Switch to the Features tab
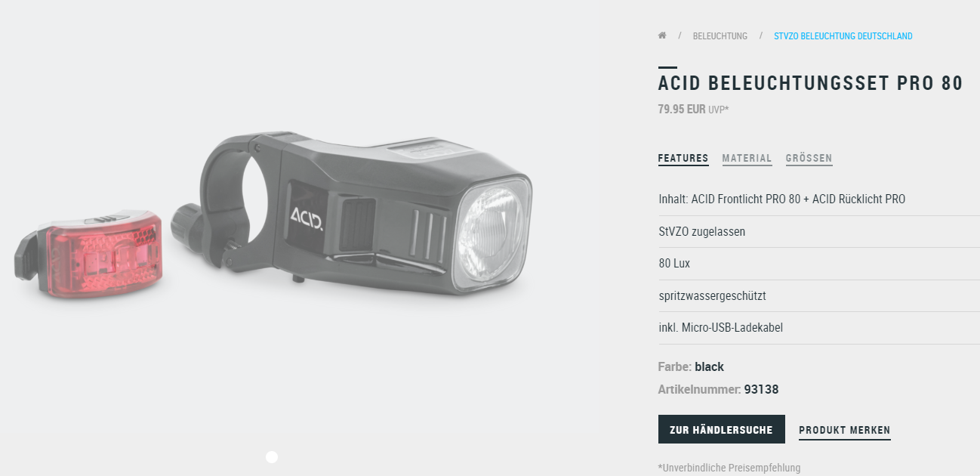Image resolution: width=980 pixels, height=476 pixels. [x=683, y=159]
